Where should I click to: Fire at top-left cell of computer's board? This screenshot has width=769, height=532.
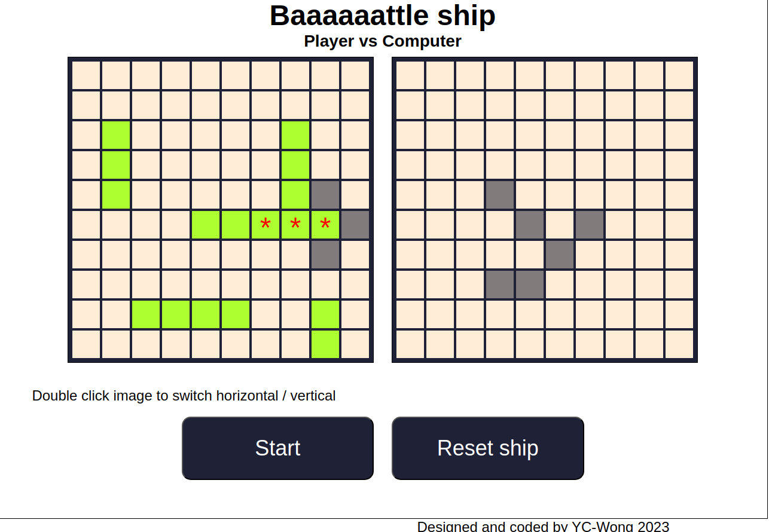coord(410,75)
